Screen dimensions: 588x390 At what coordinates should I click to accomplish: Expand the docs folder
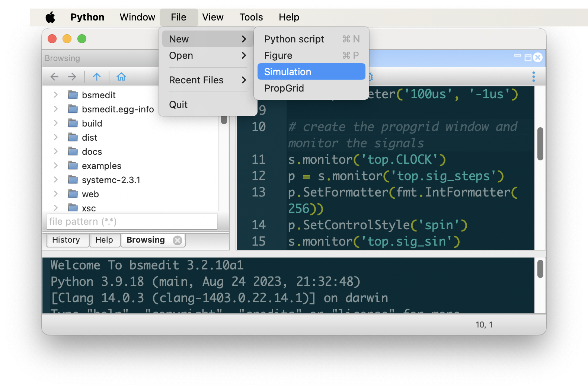pyautogui.click(x=56, y=151)
